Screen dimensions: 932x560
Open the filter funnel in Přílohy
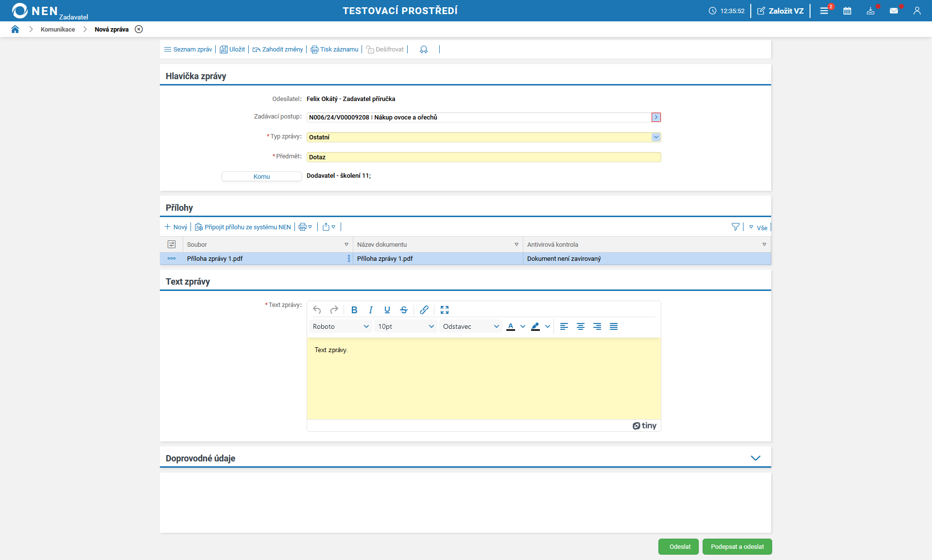[x=735, y=227]
